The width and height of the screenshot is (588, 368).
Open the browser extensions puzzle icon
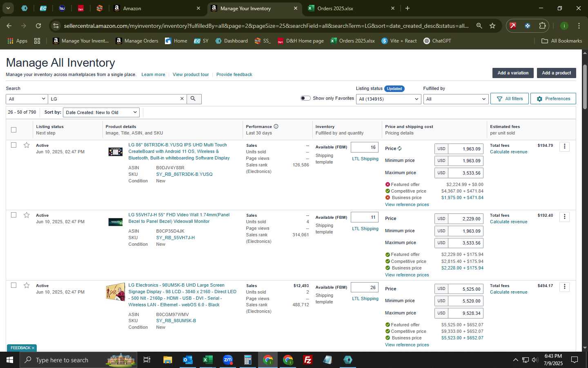point(542,26)
